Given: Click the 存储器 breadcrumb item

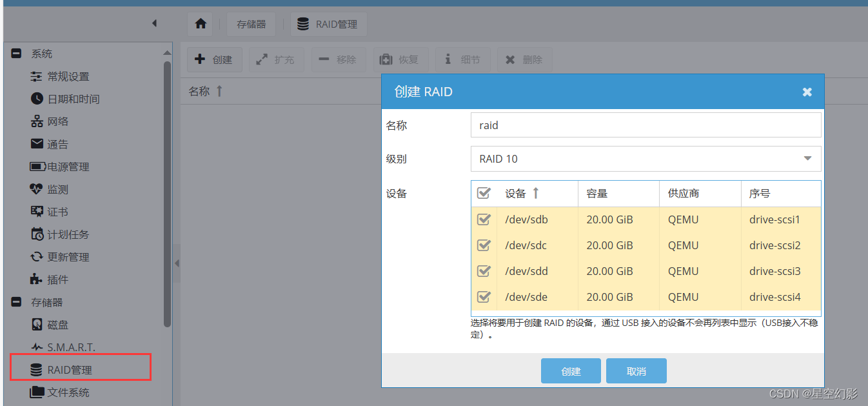Looking at the screenshot, I should click(251, 23).
